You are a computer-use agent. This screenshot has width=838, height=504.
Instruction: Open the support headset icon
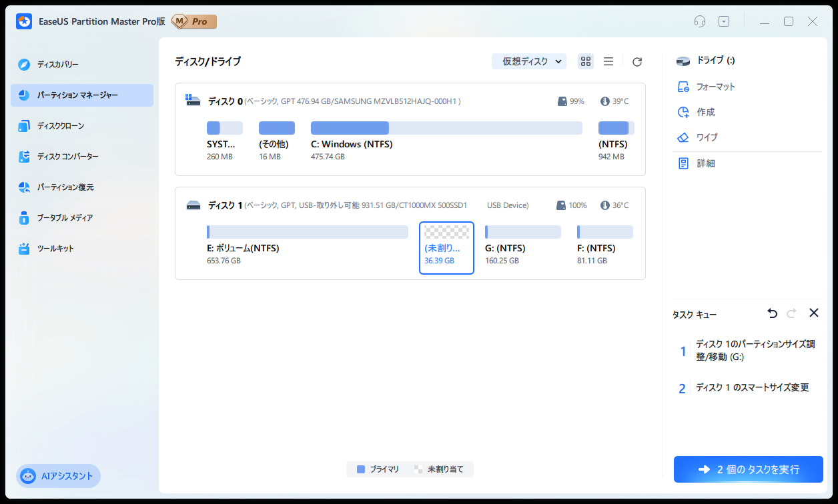pyautogui.click(x=699, y=21)
